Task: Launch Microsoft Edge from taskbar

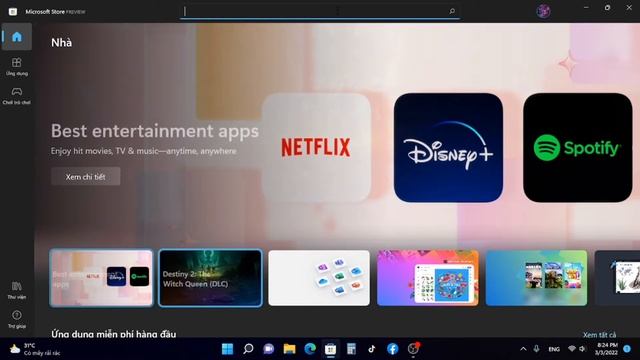Action: (x=310, y=349)
